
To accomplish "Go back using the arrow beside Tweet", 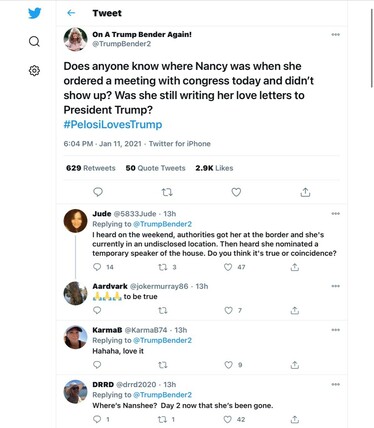I will [71, 13].
